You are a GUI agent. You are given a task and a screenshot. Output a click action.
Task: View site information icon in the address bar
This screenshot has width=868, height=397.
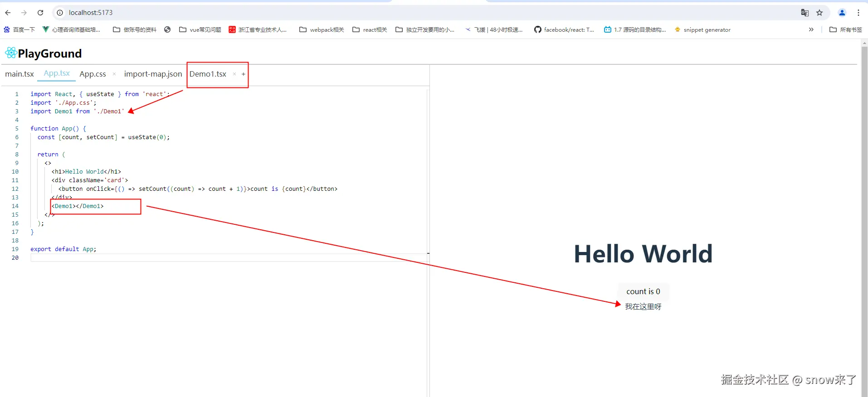click(60, 13)
